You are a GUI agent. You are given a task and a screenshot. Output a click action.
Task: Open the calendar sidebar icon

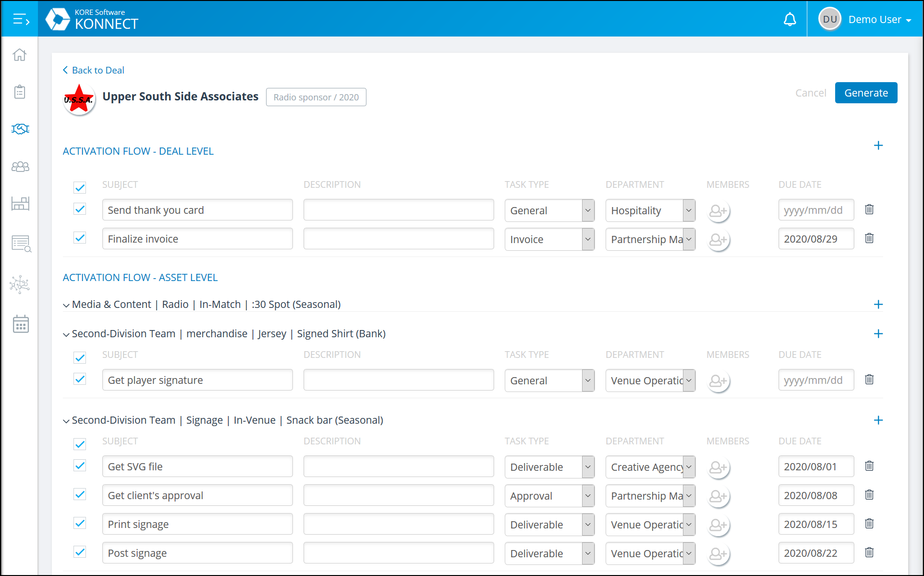[21, 324]
